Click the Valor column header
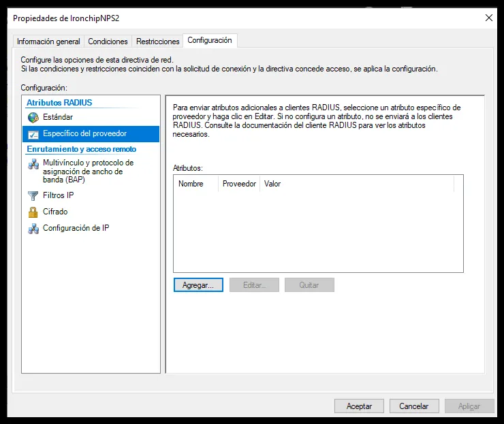 [357, 184]
